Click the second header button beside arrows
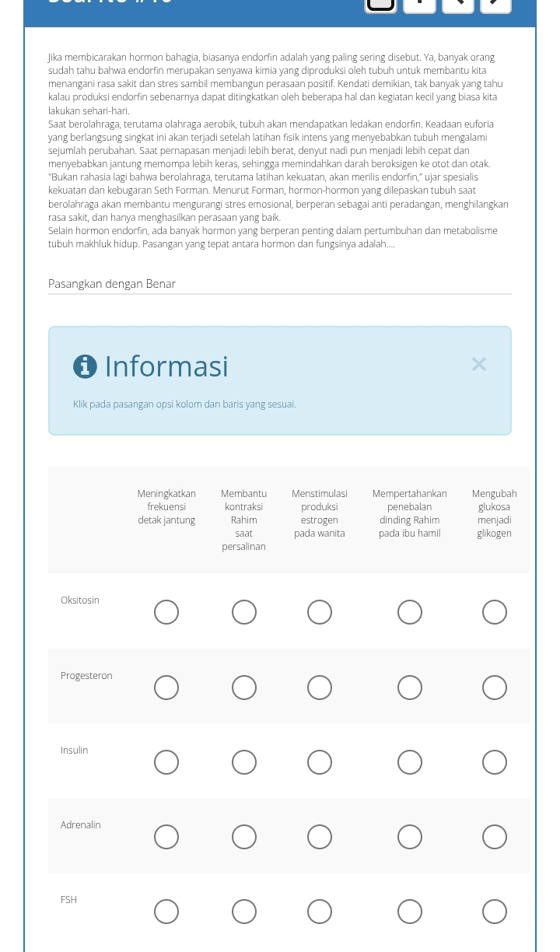Image resolution: width=560 pixels, height=952 pixels. [x=419, y=3]
